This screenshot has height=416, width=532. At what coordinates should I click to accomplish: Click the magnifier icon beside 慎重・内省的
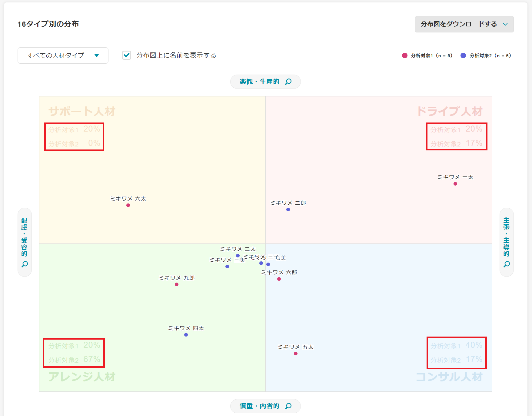(288, 406)
